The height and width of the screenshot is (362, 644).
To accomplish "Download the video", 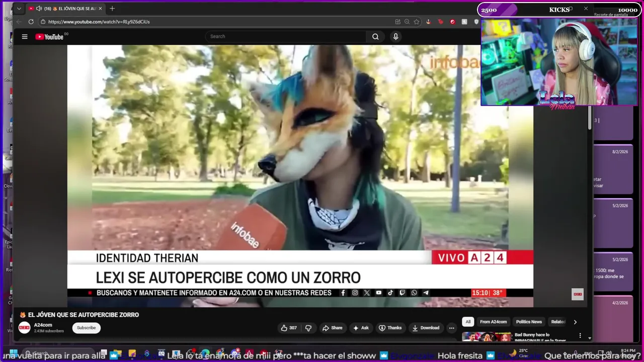I will click(x=426, y=328).
